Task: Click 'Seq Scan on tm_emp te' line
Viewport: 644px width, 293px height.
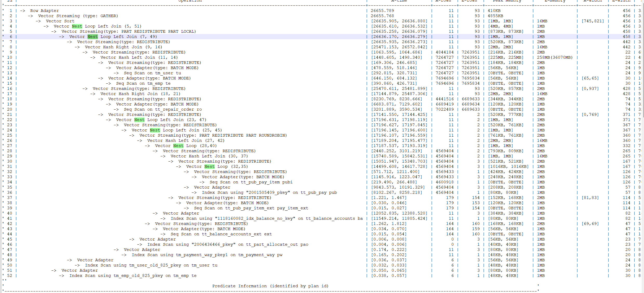Action: click(143, 83)
